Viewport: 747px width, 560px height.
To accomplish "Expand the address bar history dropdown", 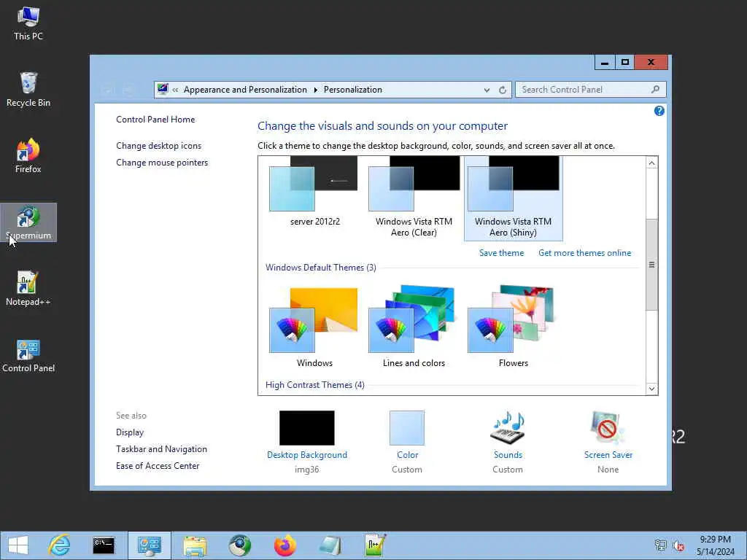I will (487, 90).
